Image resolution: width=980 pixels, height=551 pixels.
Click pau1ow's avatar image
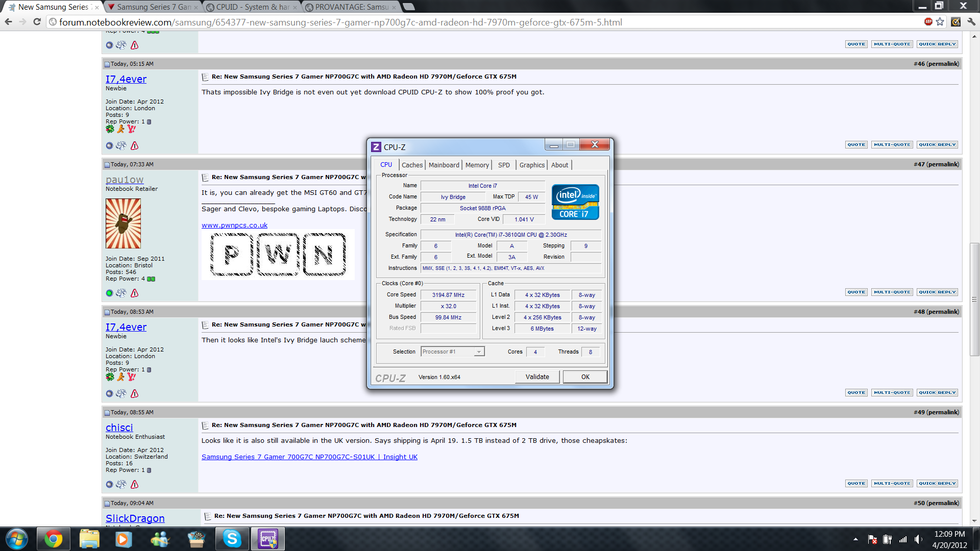click(123, 223)
